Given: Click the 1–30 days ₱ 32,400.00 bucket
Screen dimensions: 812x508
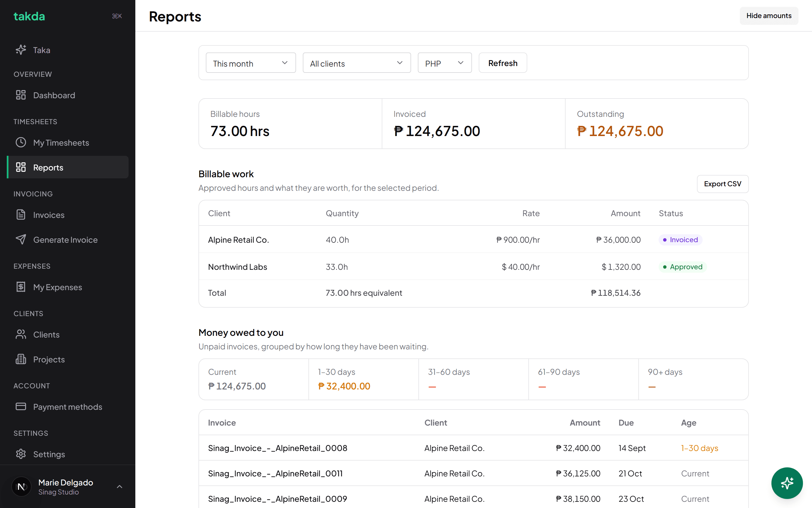Looking at the screenshot, I should coord(363,379).
